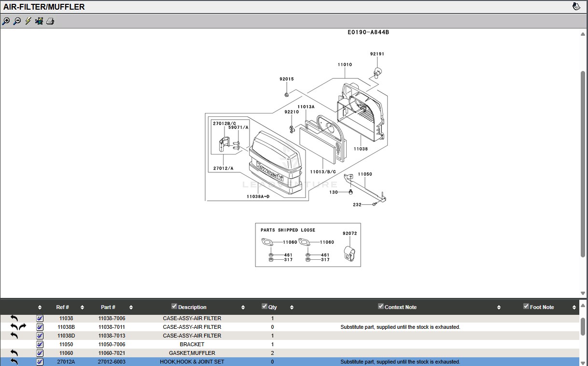The height and width of the screenshot is (366, 588).
Task: Click the forward arrow on row 11038B
Action: pos(22,327)
